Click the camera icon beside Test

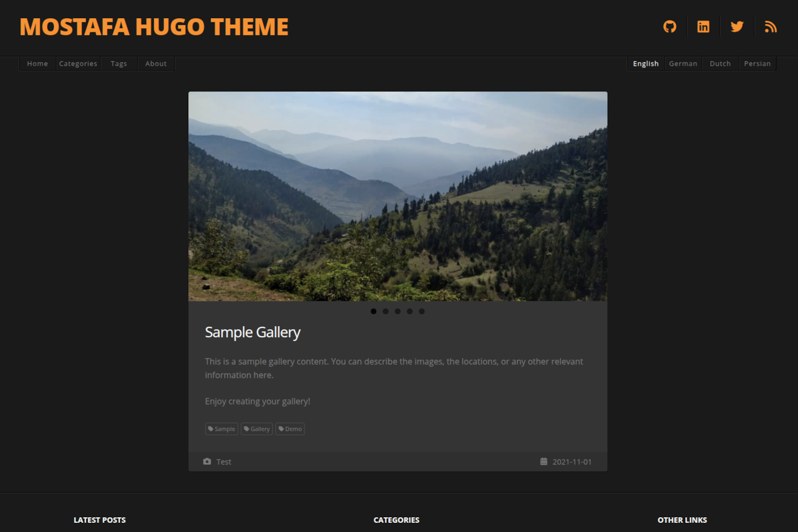pos(207,461)
